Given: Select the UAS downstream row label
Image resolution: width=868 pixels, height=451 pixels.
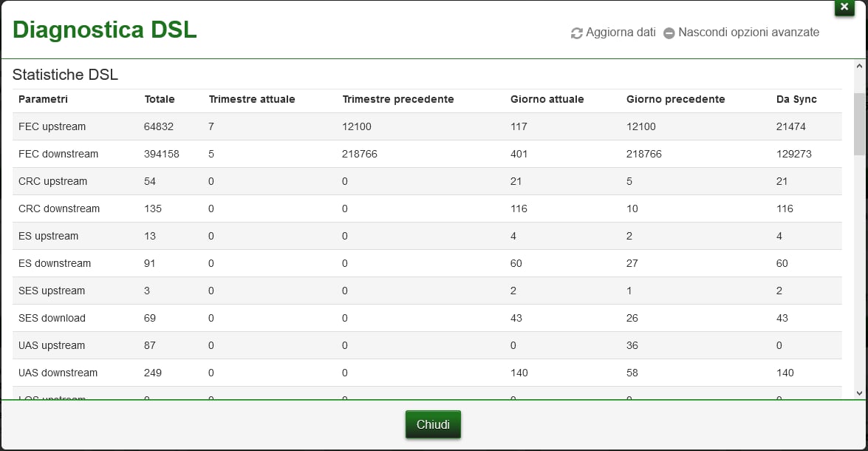Looking at the screenshot, I should (x=58, y=373).
